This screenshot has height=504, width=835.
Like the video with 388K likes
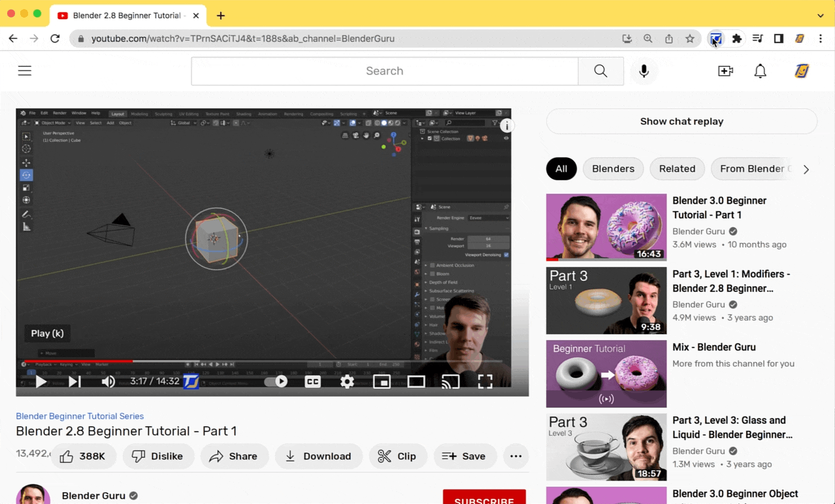[83, 456]
